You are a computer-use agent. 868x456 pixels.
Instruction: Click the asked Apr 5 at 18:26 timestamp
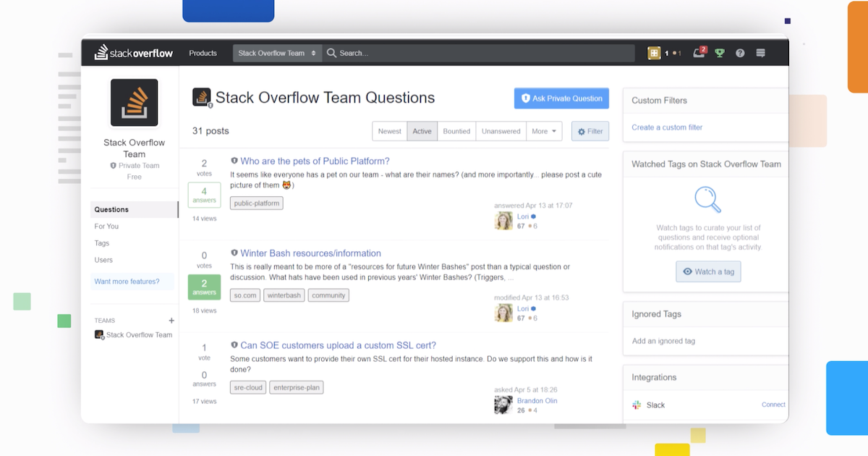click(x=526, y=389)
